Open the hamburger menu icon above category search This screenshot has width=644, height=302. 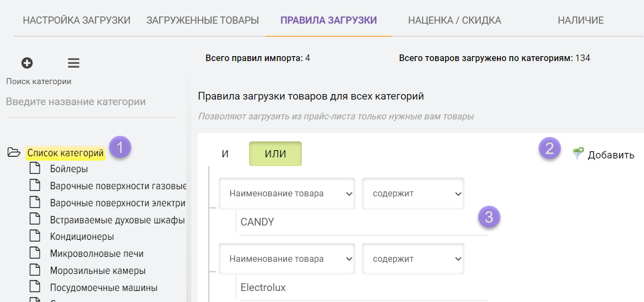click(x=74, y=63)
